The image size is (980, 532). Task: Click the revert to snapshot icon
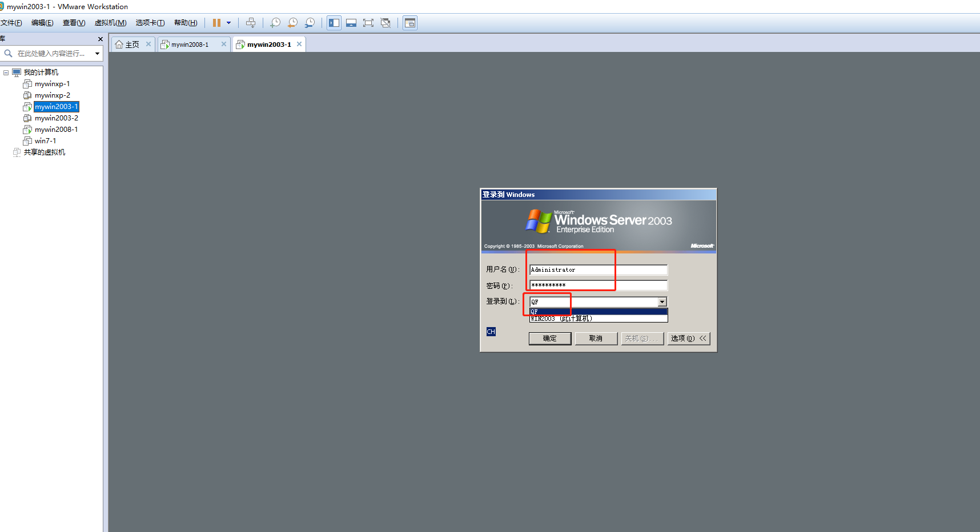click(x=292, y=23)
